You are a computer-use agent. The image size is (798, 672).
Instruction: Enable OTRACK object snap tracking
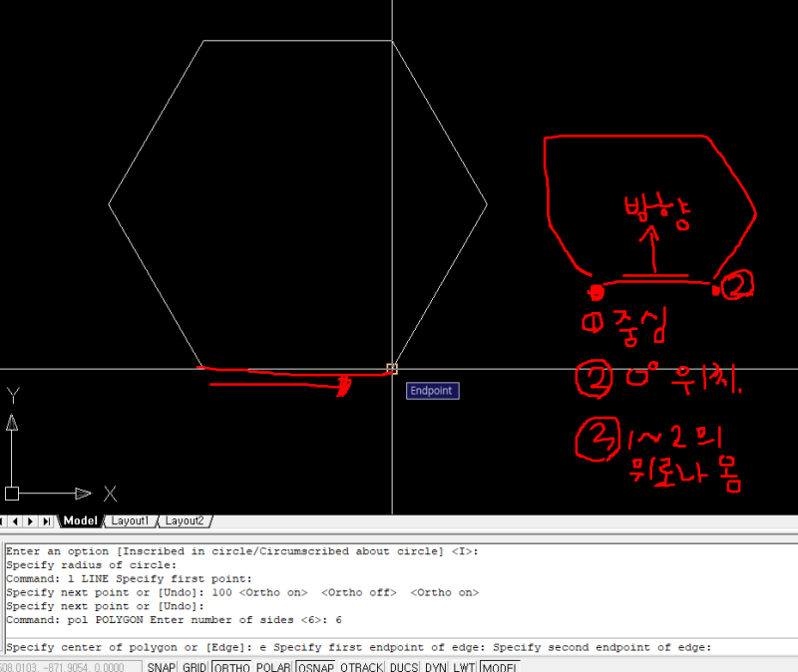pyautogui.click(x=360, y=667)
